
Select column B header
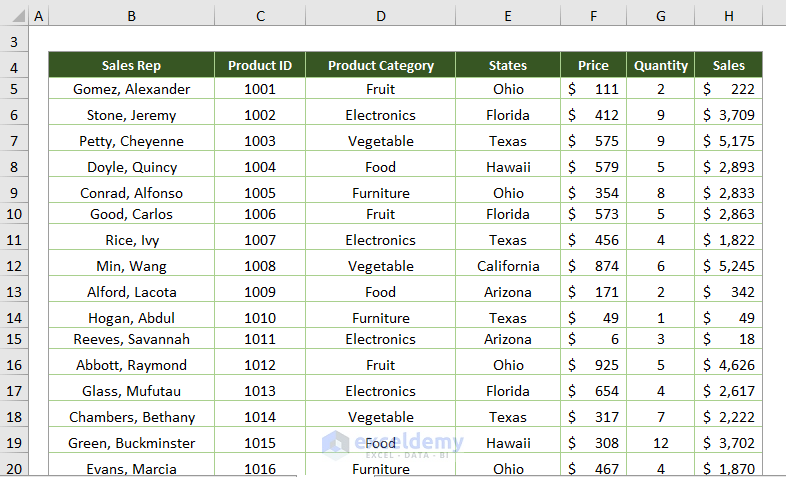[131, 16]
